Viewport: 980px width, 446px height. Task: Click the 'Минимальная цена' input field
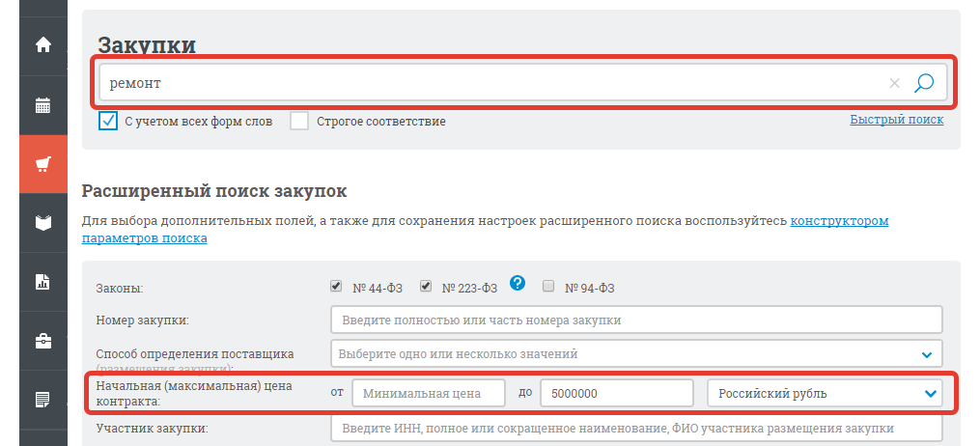pyautogui.click(x=429, y=393)
